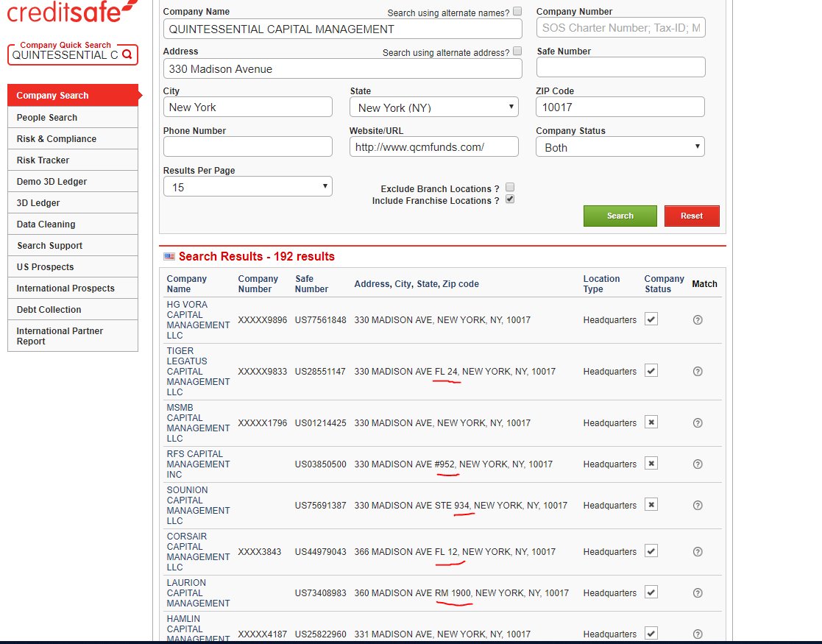Select Company Search in sidebar

pos(73,96)
